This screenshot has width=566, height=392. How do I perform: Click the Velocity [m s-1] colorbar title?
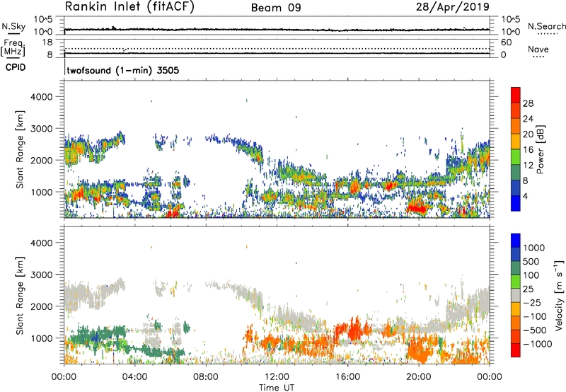559,295
